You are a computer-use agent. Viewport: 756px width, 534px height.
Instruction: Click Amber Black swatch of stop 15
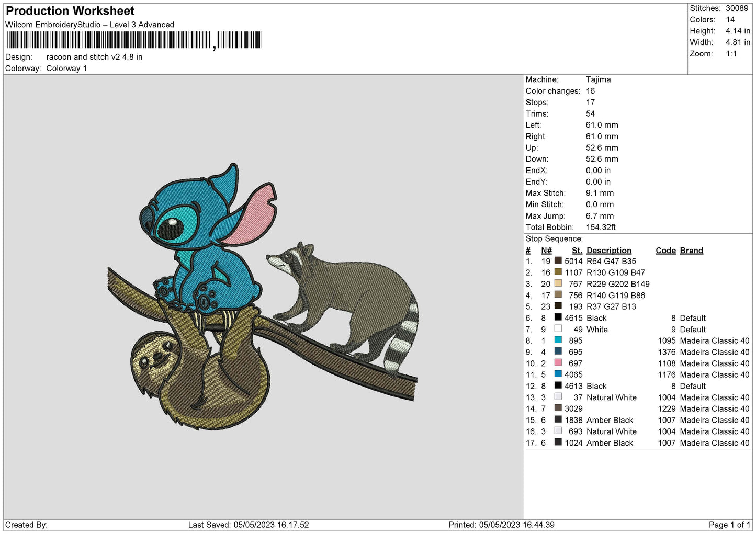pyautogui.click(x=558, y=419)
